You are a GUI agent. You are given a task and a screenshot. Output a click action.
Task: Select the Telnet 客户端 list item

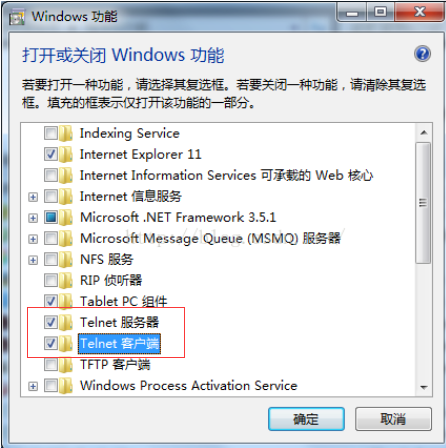point(119,343)
